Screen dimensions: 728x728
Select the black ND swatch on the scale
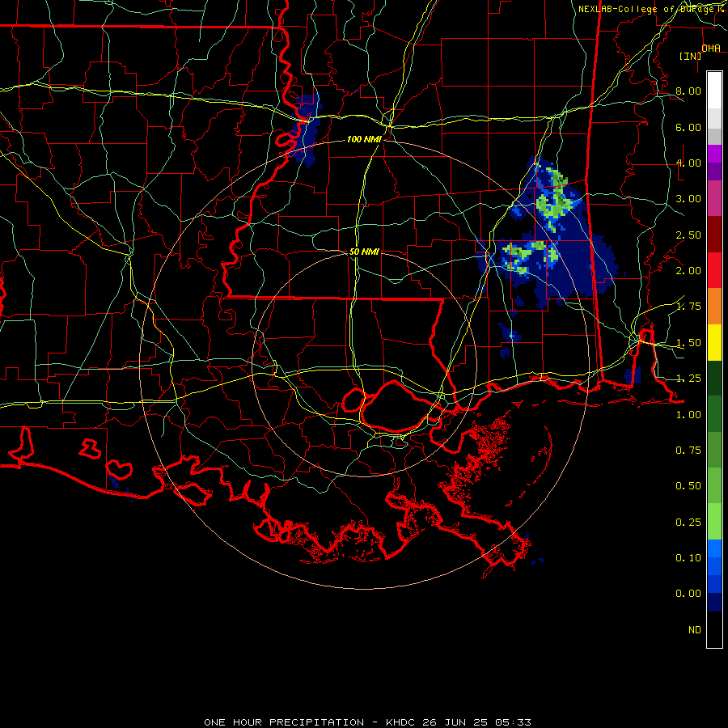714,629
